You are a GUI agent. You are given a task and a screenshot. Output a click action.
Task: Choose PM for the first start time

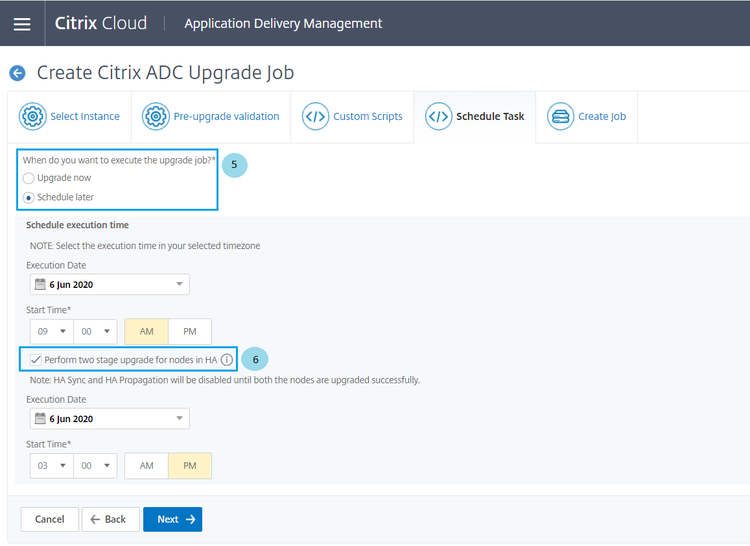(x=190, y=331)
